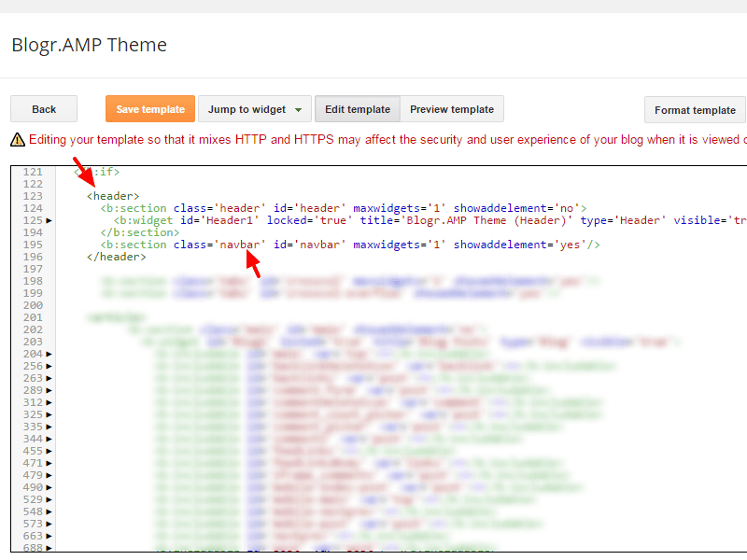Click the HTTP/HTTPS warning triangle icon

[18, 140]
